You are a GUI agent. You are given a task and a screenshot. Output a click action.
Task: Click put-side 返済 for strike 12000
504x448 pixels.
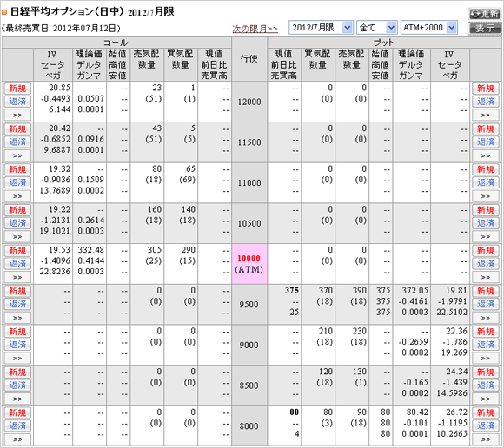(486, 102)
